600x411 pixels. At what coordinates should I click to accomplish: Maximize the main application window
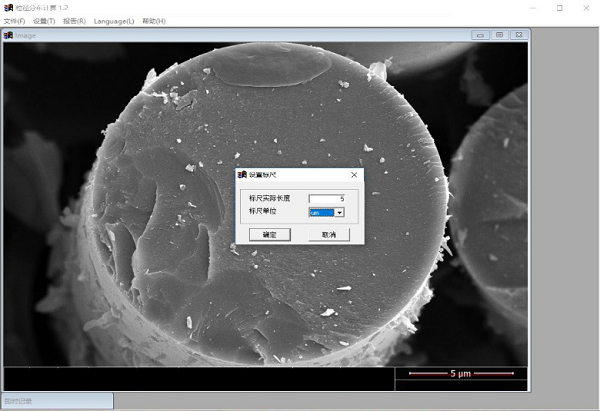(559, 8)
